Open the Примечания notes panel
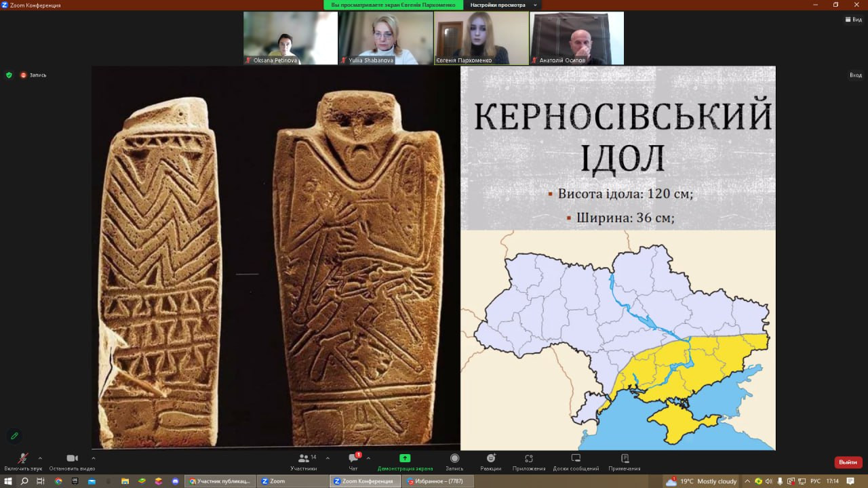The height and width of the screenshot is (488, 868). [625, 462]
